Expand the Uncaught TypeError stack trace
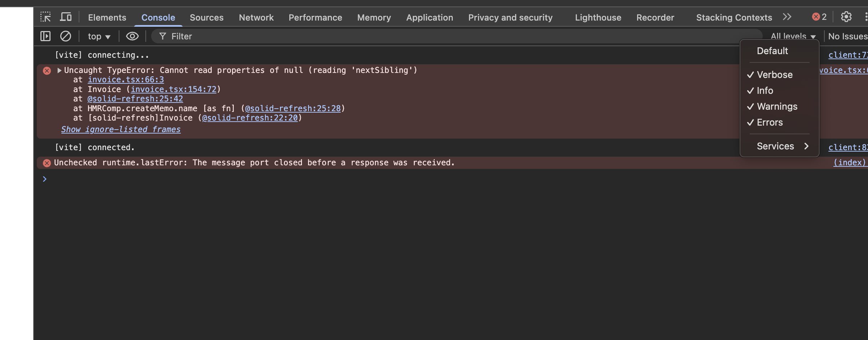This screenshot has width=868, height=340. pyautogui.click(x=60, y=70)
